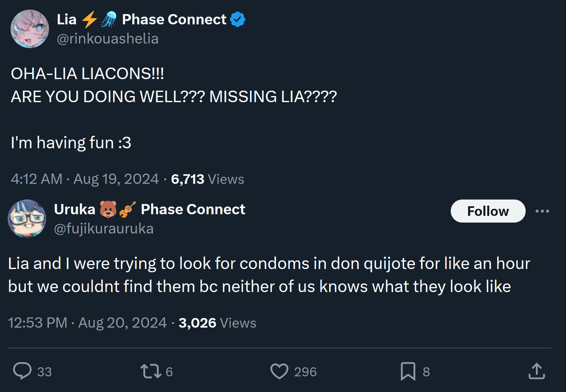Open Lia's profile avatar picture
The width and height of the screenshot is (566, 392).
coord(30,29)
